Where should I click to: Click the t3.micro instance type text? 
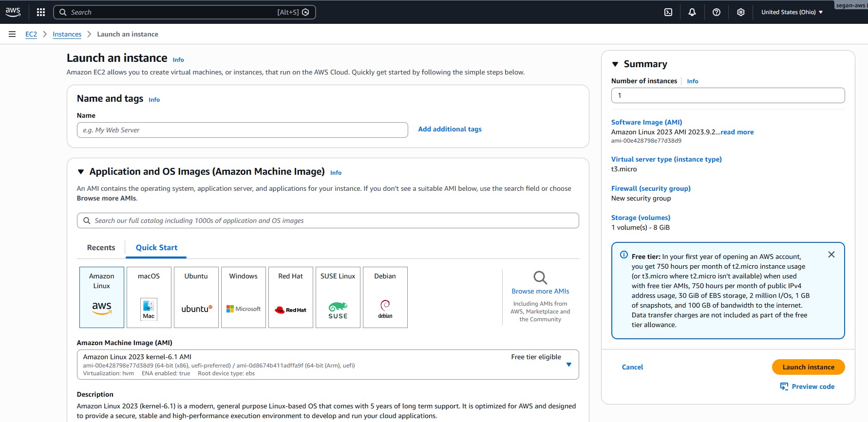coord(624,169)
